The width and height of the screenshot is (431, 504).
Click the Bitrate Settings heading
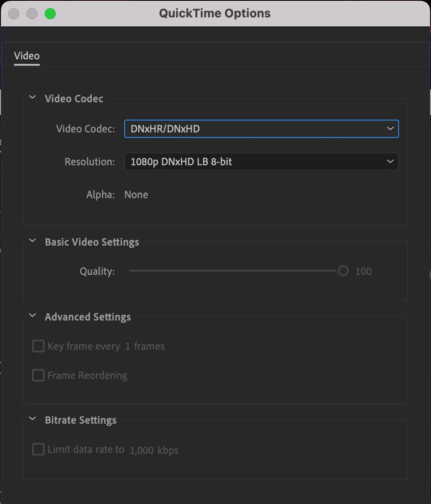pos(81,420)
